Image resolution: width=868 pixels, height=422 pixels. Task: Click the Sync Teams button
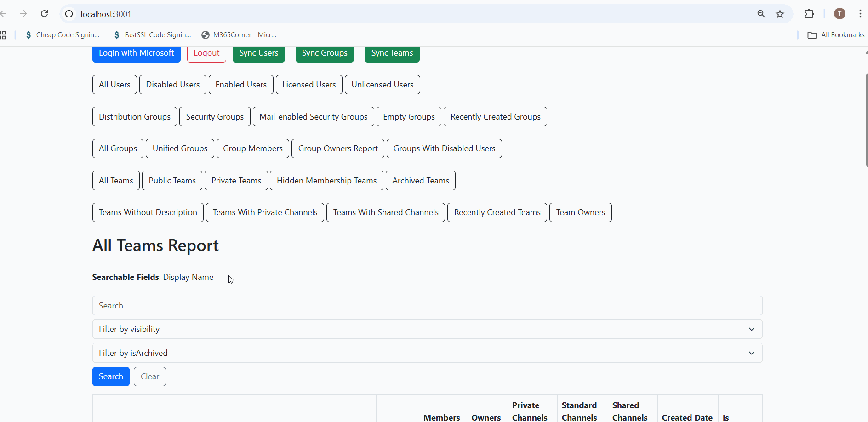pos(392,53)
